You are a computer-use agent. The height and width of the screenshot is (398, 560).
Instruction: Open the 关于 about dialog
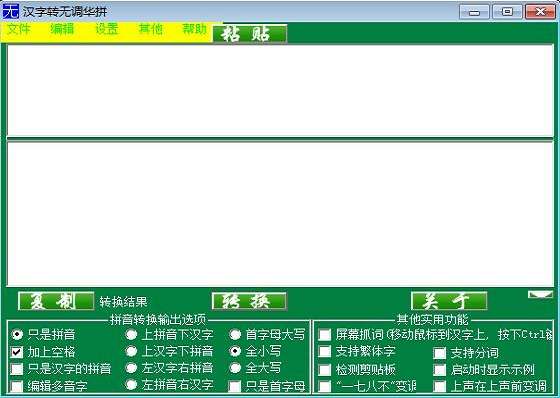tap(449, 301)
